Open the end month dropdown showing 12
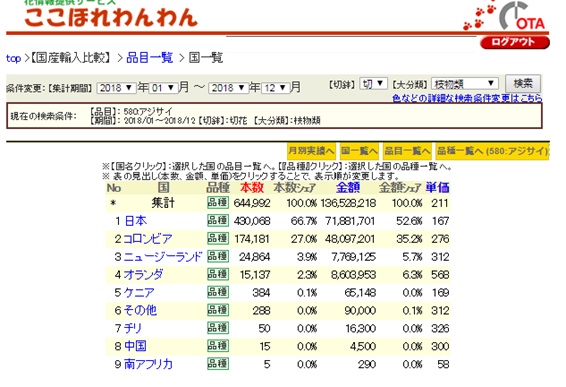The image size is (566, 387). tap(275, 88)
